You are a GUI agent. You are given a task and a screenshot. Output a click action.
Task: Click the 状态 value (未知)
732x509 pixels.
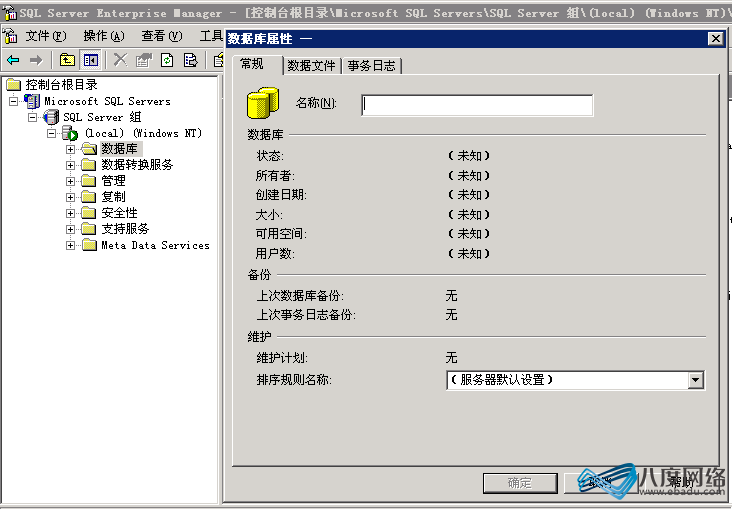[x=469, y=156]
